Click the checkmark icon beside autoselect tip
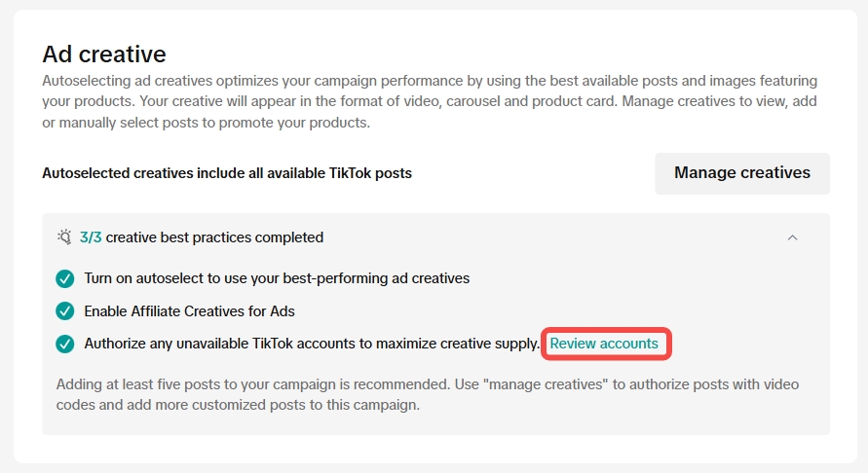 pyautogui.click(x=65, y=278)
